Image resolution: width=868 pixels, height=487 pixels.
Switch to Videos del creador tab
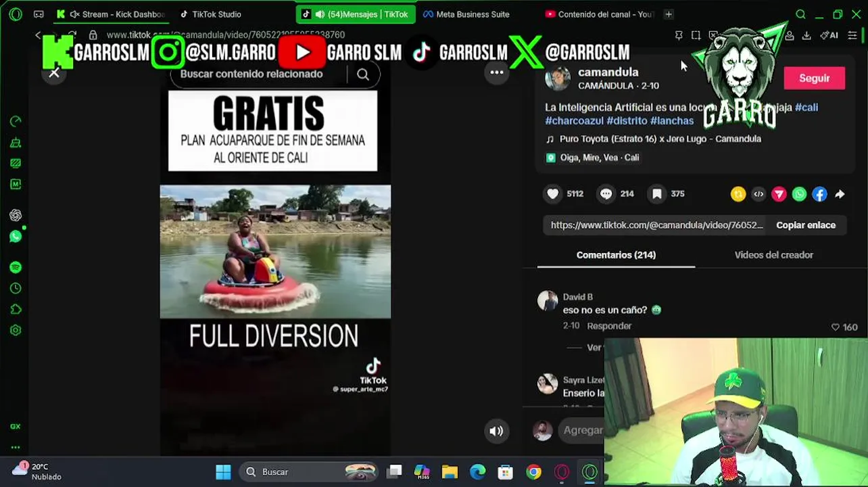773,255
